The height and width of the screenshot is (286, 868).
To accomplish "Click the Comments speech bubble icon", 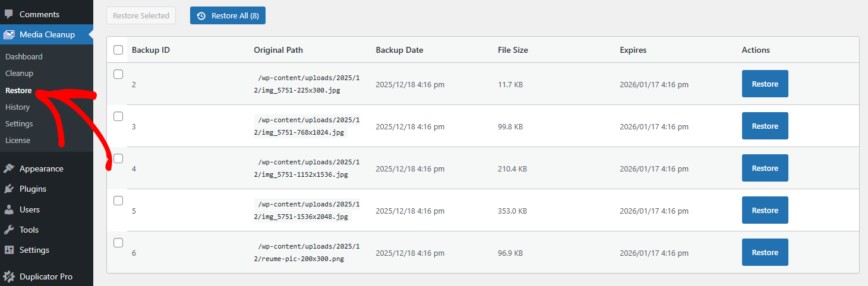I will pos(9,14).
